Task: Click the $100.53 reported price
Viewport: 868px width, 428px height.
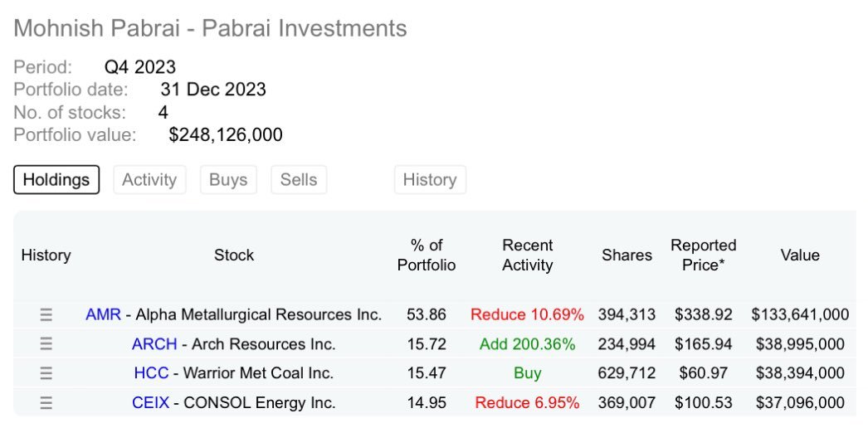Action: 704,402
